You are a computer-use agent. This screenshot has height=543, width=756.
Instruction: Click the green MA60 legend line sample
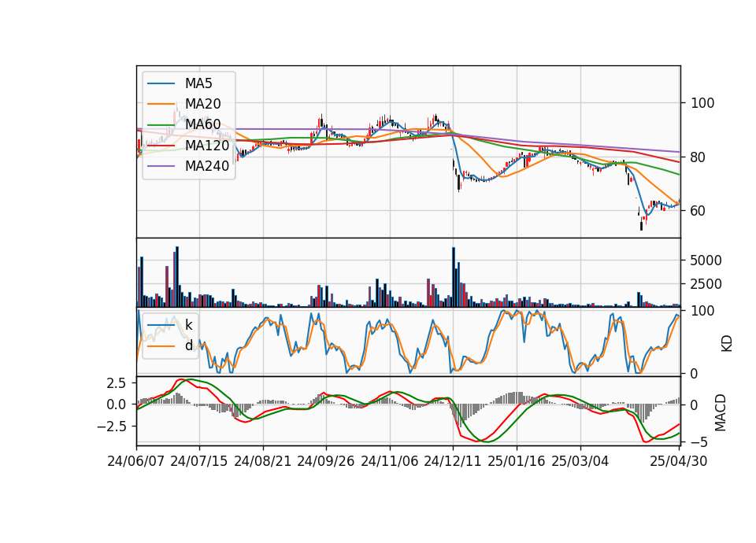(161, 125)
